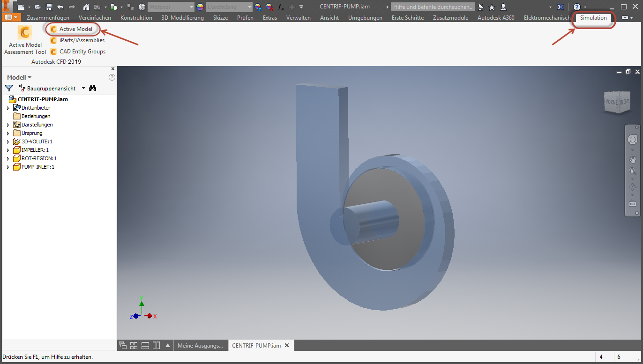Open the Datei file menu button
Image resolution: width=643 pixels, height=364 pixels.
[12, 17]
